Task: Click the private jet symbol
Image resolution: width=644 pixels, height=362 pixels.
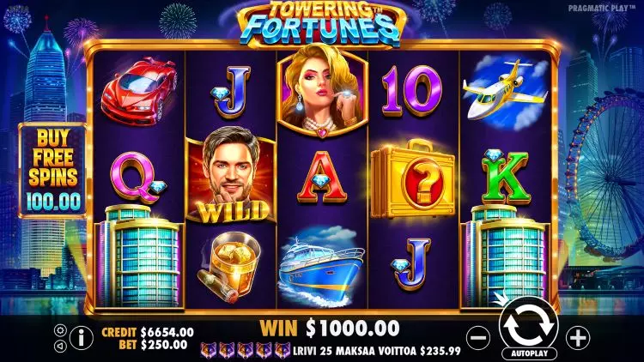Action: tap(505, 93)
